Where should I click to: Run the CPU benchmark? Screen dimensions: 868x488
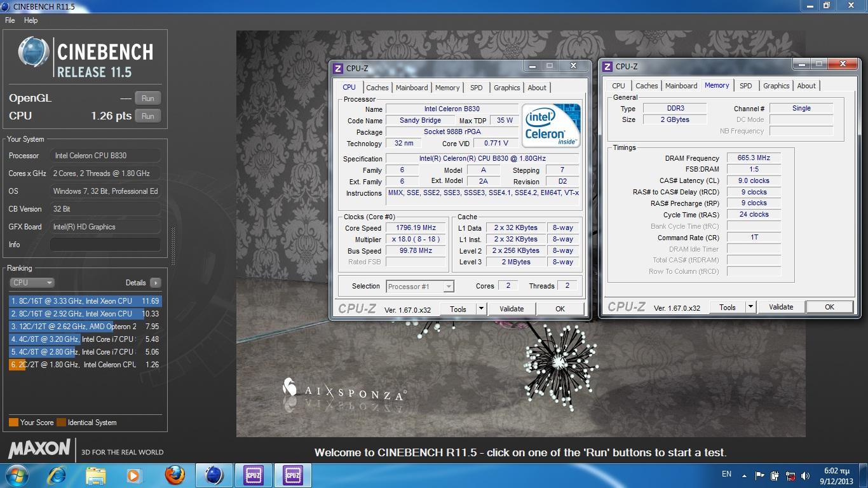(x=148, y=116)
